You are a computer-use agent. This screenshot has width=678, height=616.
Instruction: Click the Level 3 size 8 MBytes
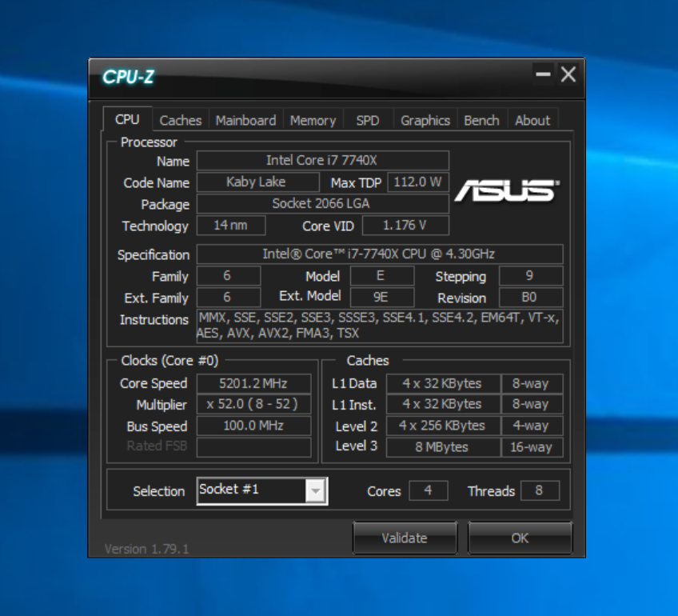point(443,447)
